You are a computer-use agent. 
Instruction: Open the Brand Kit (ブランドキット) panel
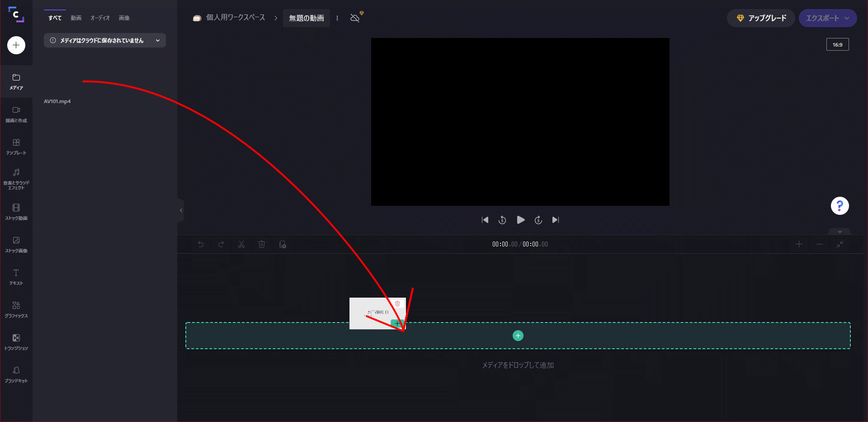(x=16, y=375)
